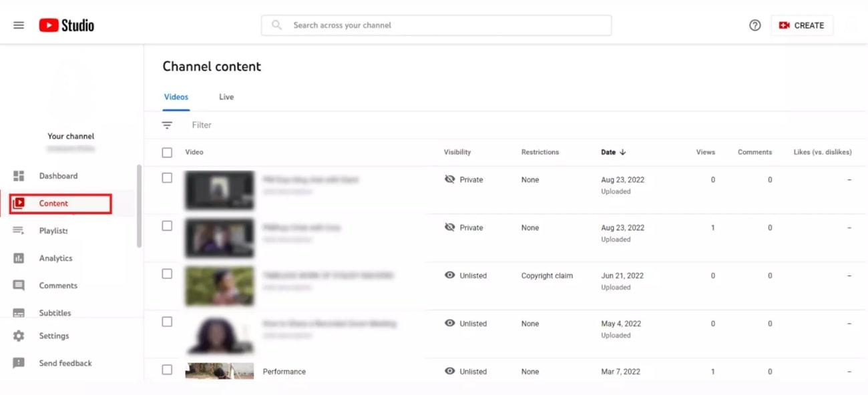Select the Videos tab
The width and height of the screenshot is (868, 395).
176,97
